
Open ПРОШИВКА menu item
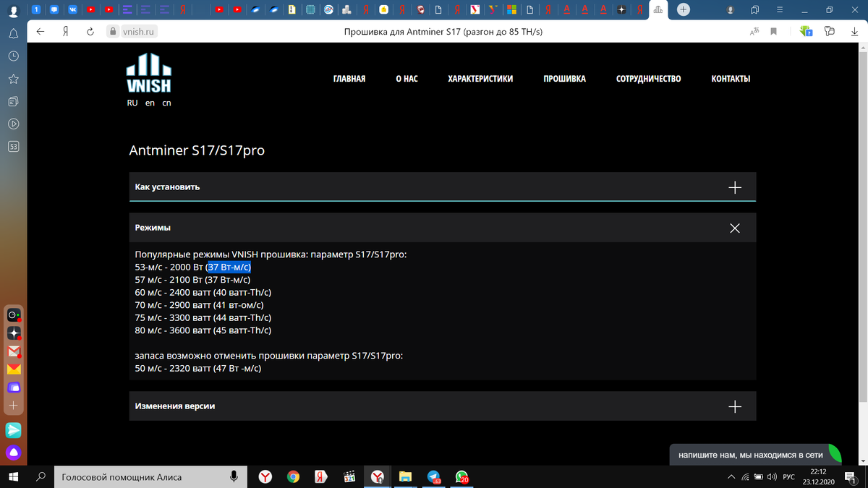(x=565, y=79)
